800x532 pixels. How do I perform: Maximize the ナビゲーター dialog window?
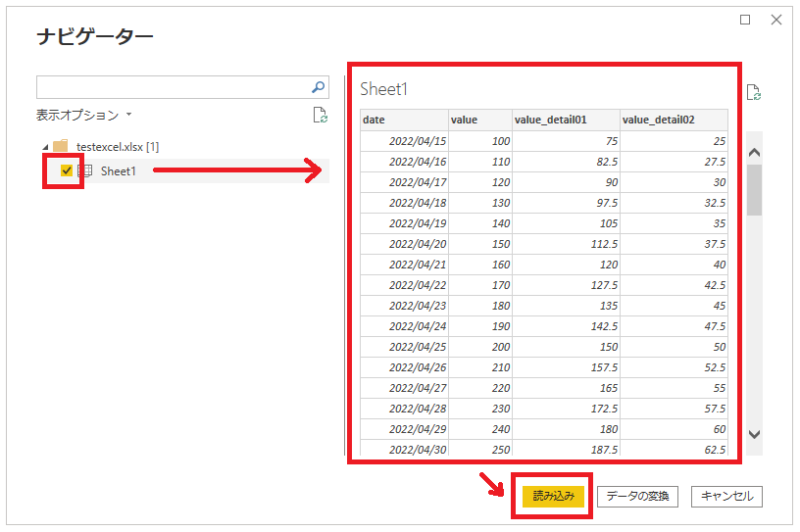coord(745,20)
